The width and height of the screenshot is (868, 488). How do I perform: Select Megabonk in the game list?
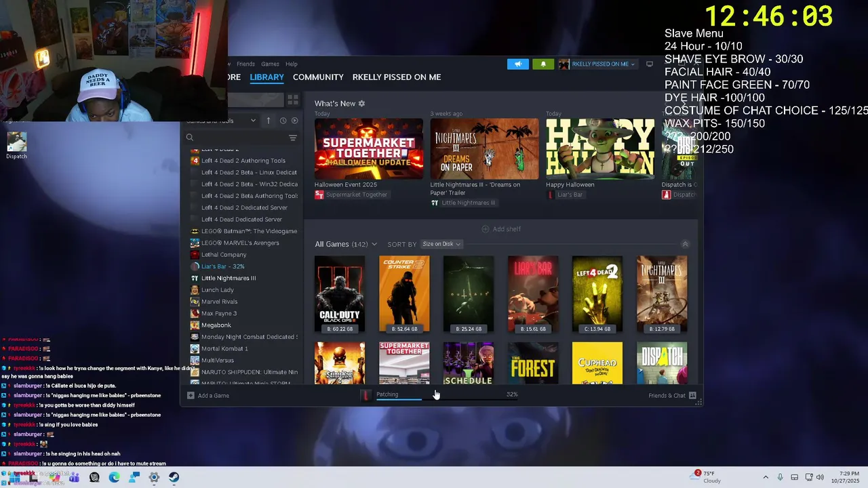pyautogui.click(x=216, y=325)
